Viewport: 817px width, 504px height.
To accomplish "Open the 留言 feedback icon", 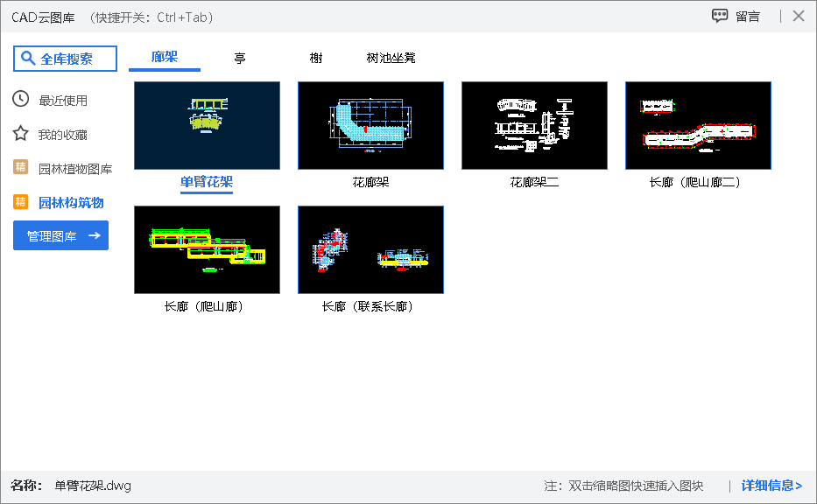I will [x=720, y=15].
